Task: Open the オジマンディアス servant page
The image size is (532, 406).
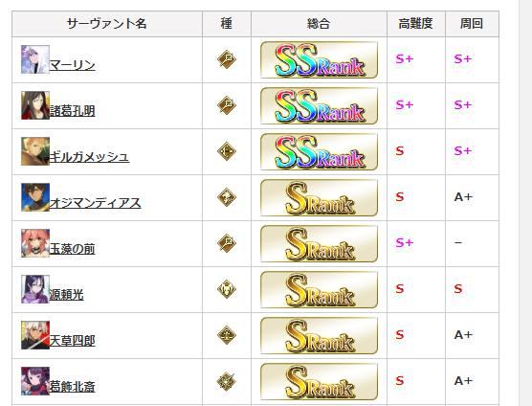Action: point(95,203)
